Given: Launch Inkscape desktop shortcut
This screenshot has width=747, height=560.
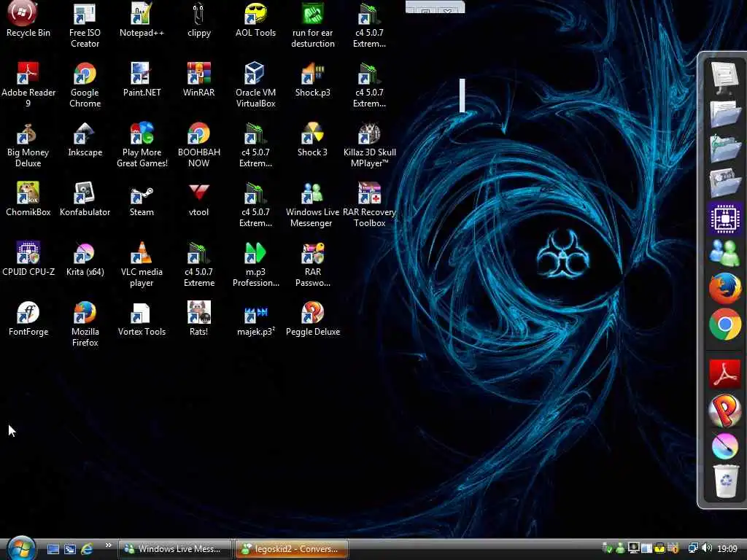Looking at the screenshot, I should coord(85,139).
